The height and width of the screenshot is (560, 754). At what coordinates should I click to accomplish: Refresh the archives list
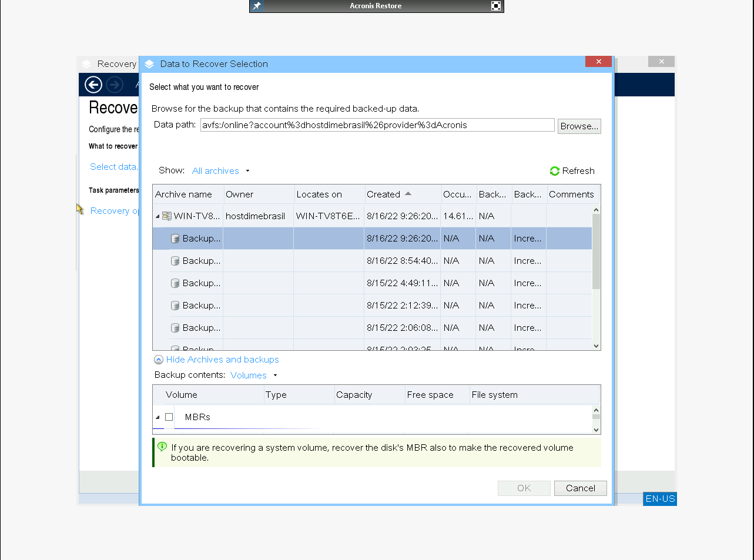pyautogui.click(x=572, y=171)
